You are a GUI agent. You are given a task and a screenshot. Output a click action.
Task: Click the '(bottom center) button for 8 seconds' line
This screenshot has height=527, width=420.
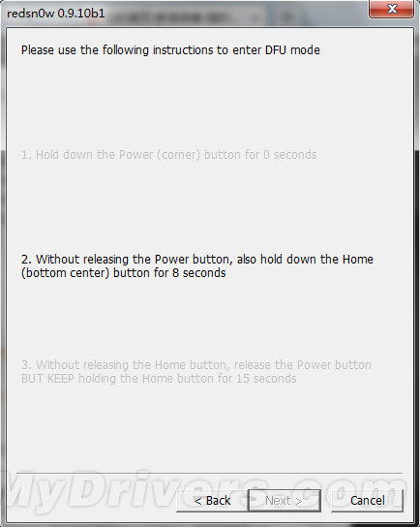[124, 273]
